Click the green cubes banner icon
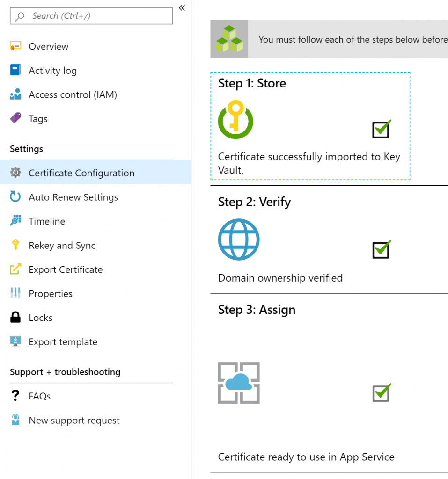The image size is (448, 479). (x=229, y=39)
